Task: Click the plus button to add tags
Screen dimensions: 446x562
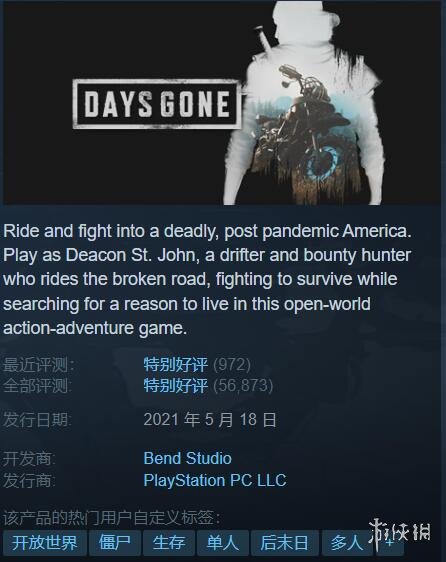Action: click(x=389, y=543)
